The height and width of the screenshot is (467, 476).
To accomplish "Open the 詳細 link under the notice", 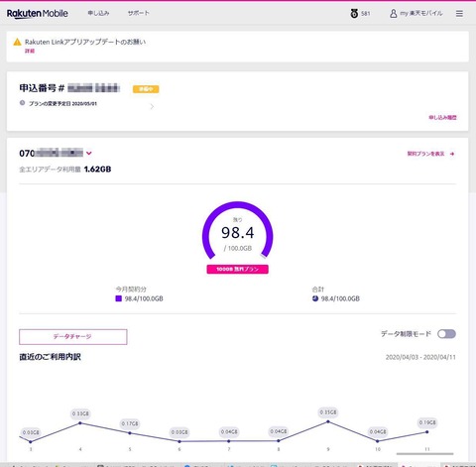I will click(x=30, y=51).
